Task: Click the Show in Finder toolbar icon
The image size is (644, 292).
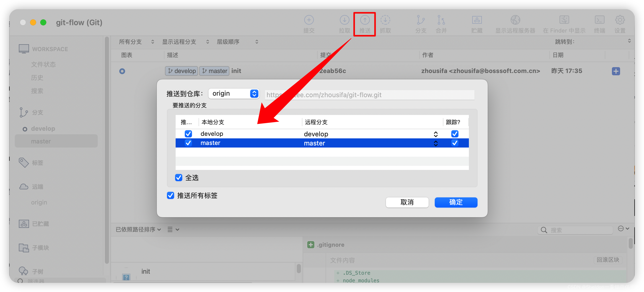Action: point(564,20)
